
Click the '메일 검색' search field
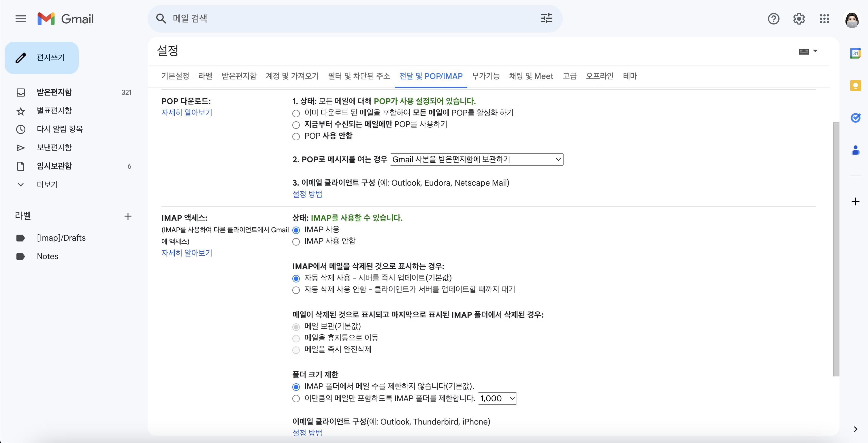[x=351, y=18]
